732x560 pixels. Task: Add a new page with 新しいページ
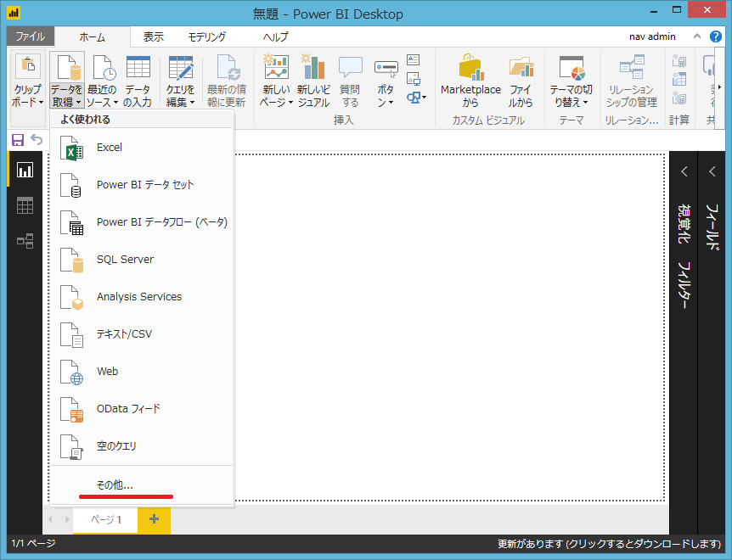pyautogui.click(x=276, y=81)
